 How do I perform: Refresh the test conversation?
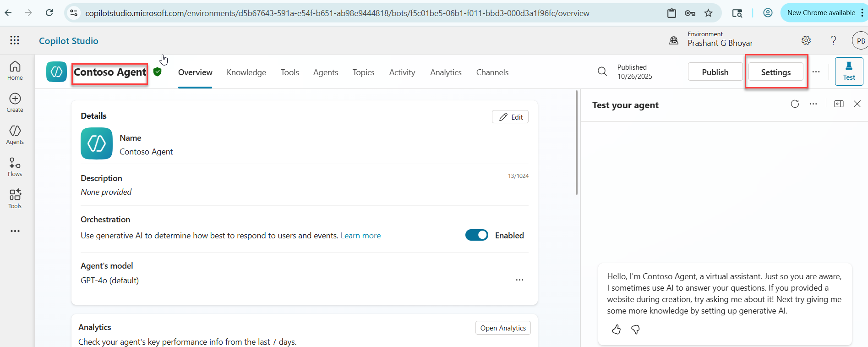pos(795,104)
